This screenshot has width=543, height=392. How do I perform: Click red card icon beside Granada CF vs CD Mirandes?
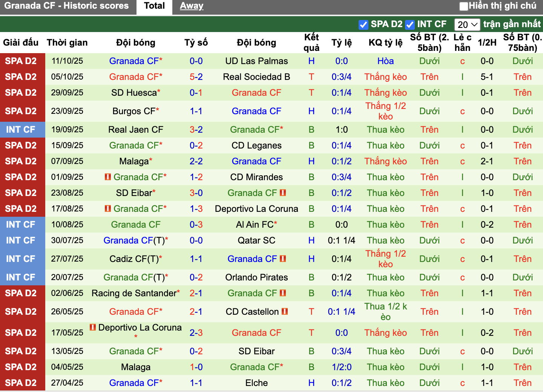point(108,177)
